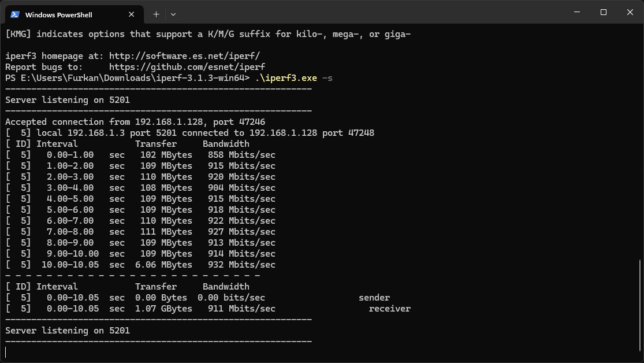This screenshot has width=644, height=363.
Task: Click the 9.00-10.00 interval entry
Action: 73,254
